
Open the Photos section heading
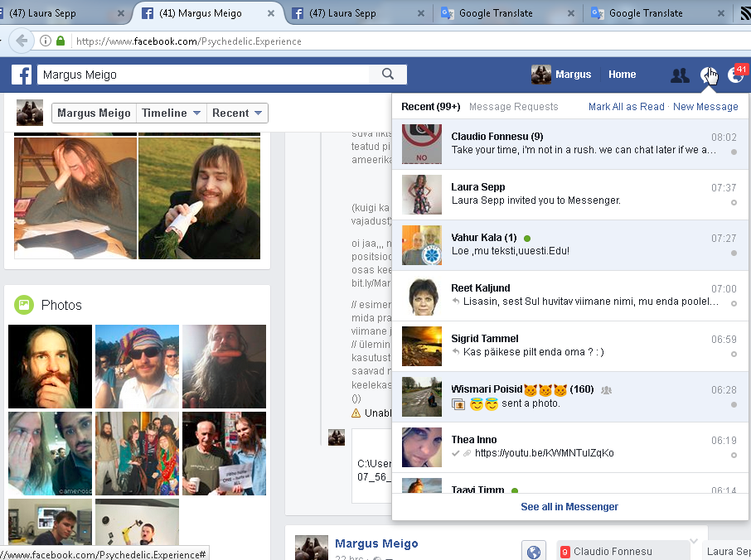tap(61, 305)
